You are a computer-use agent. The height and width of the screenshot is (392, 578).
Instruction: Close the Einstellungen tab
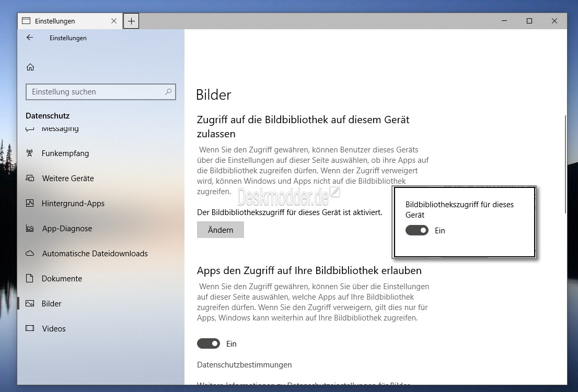tap(114, 21)
